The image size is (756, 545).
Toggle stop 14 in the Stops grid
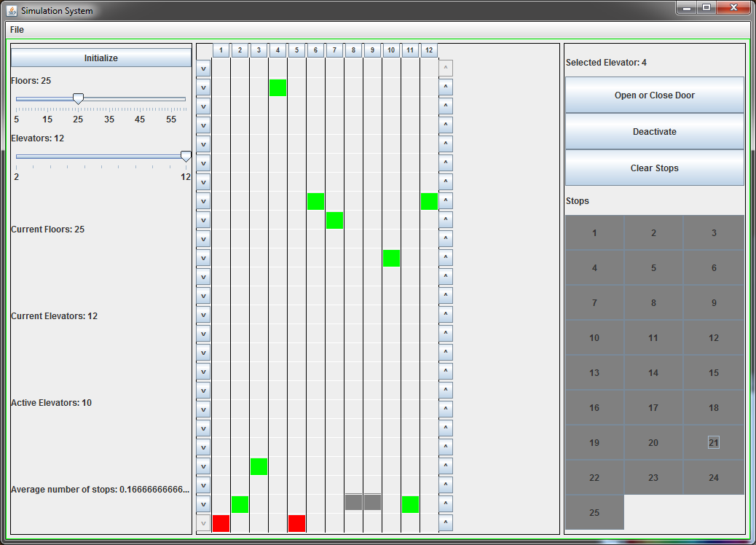(653, 373)
